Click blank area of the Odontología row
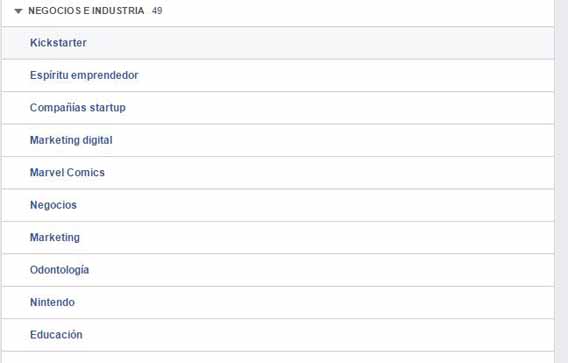The height and width of the screenshot is (363, 568). (319, 270)
